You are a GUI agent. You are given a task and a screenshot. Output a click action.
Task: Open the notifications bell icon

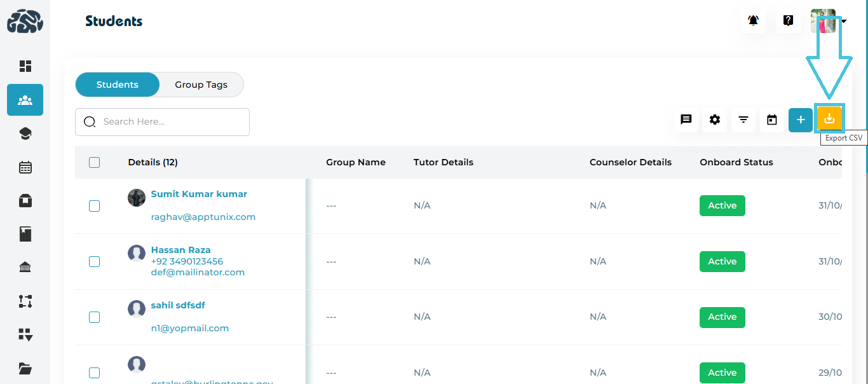(x=753, y=21)
